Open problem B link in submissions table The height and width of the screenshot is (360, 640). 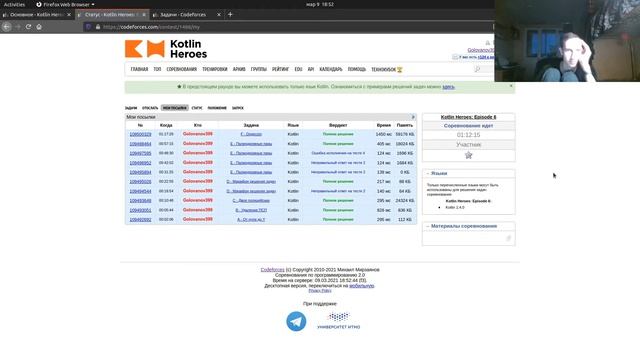[x=251, y=210]
